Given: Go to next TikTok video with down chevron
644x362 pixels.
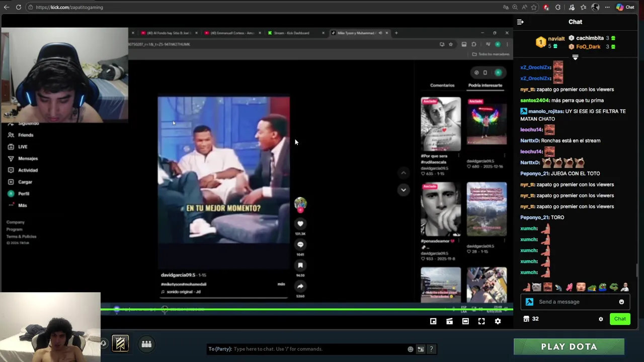Looking at the screenshot, I should tap(404, 190).
